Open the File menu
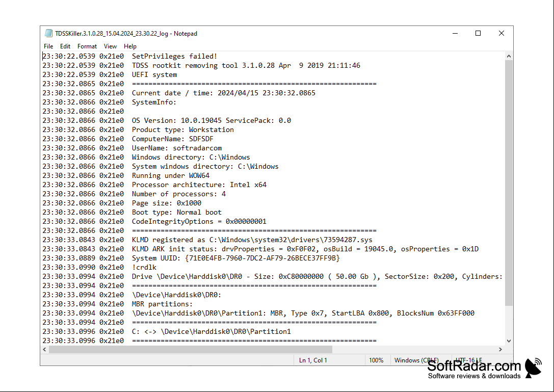The height and width of the screenshot is (392, 554). (x=48, y=46)
